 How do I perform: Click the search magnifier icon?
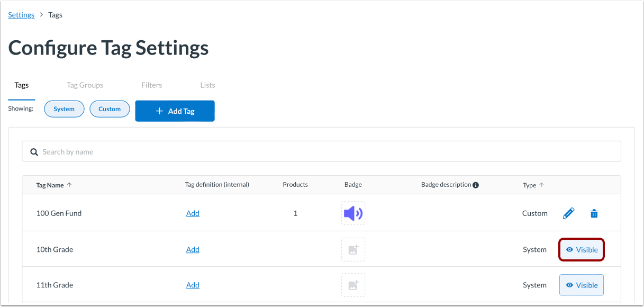[34, 152]
